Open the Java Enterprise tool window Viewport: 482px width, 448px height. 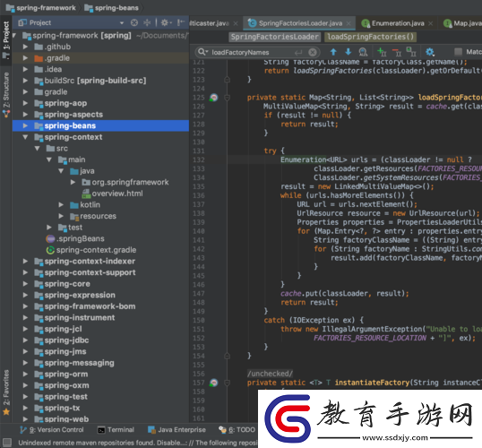[176, 429]
